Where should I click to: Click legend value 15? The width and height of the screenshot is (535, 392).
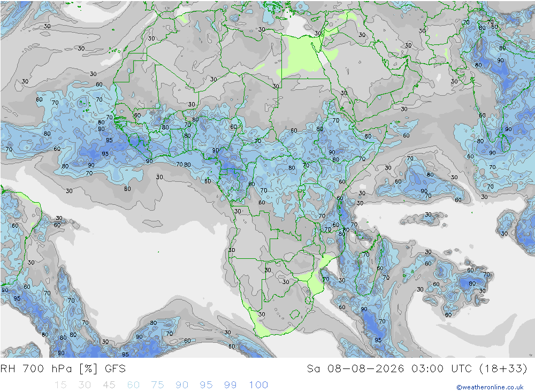pos(60,385)
